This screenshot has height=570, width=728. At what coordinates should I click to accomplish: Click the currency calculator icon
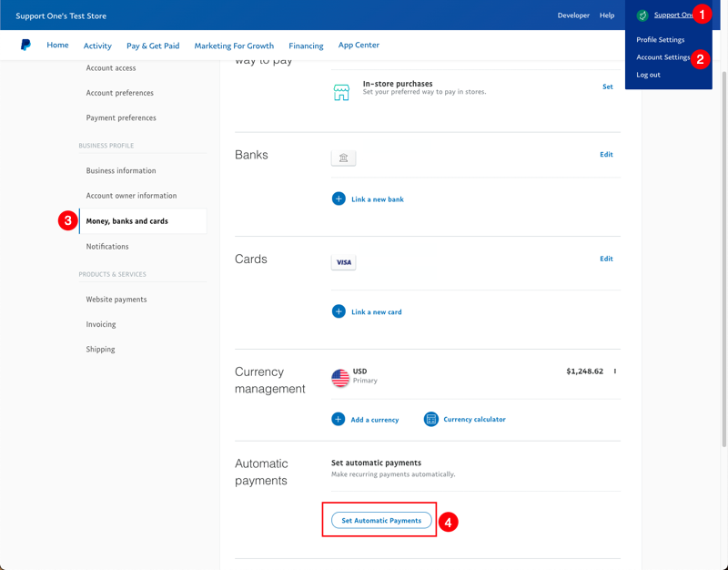pyautogui.click(x=430, y=419)
